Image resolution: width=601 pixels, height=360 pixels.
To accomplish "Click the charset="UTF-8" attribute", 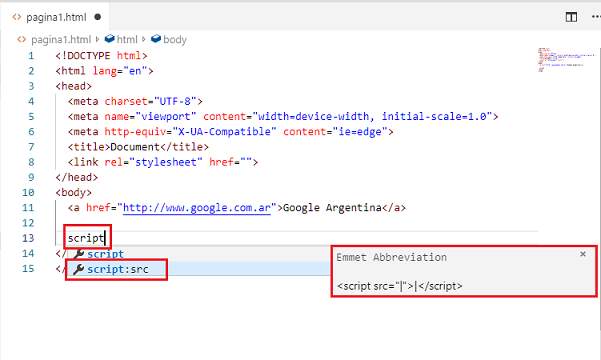I will click(150, 102).
